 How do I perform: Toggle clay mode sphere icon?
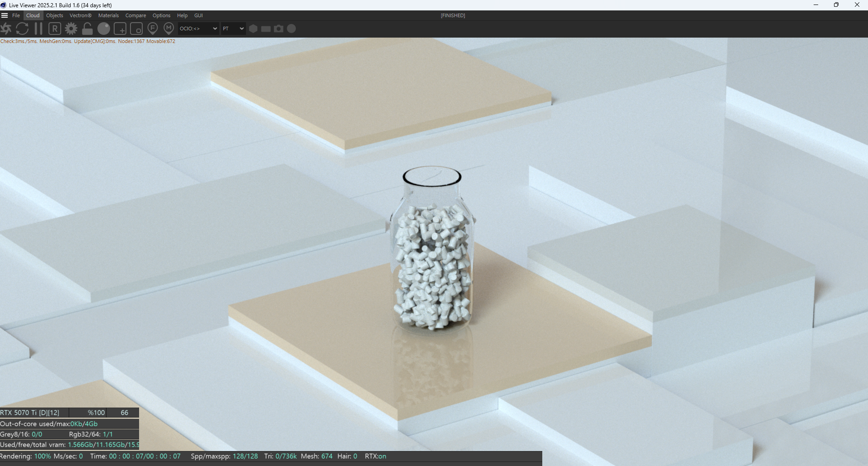click(x=104, y=29)
